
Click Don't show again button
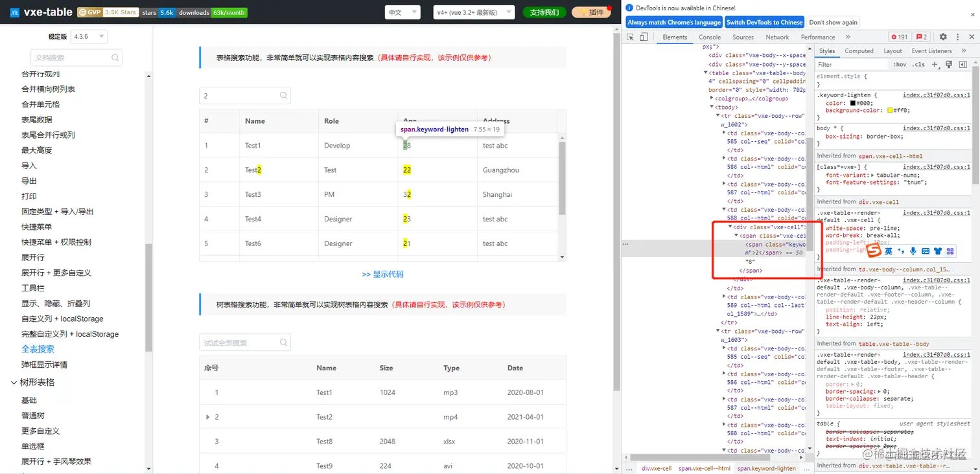click(x=833, y=22)
